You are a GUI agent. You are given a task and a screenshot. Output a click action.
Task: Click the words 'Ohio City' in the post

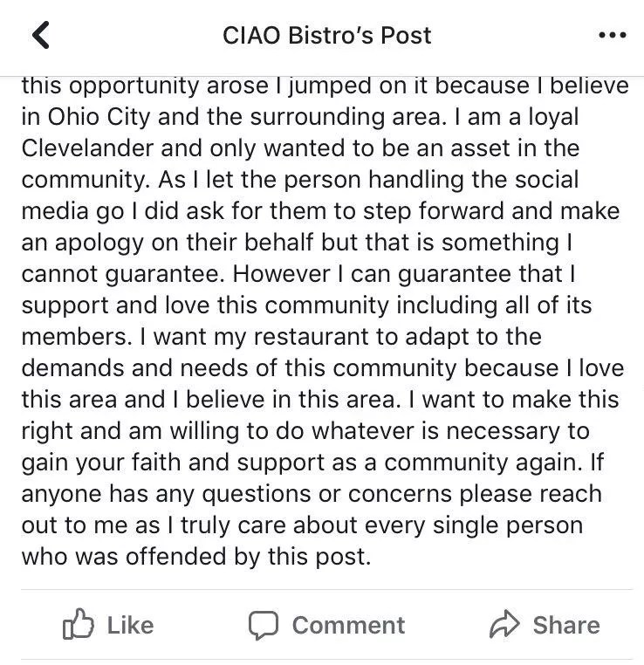(x=99, y=117)
